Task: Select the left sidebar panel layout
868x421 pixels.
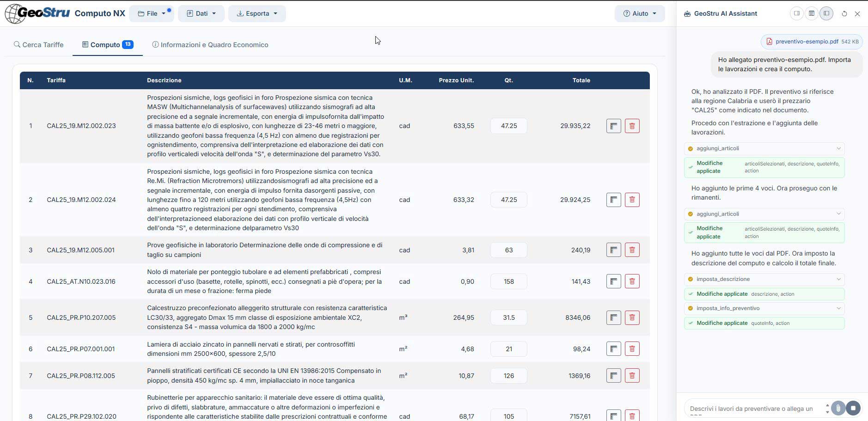Action: [x=826, y=13]
